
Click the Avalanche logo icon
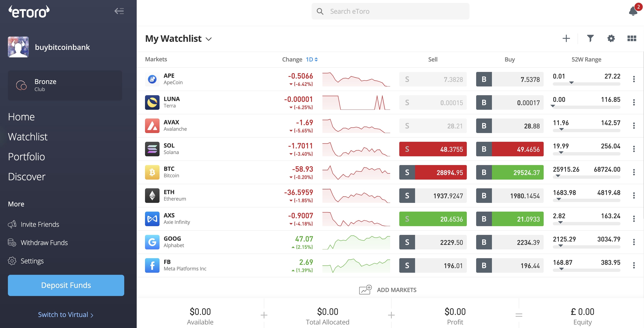coord(152,126)
